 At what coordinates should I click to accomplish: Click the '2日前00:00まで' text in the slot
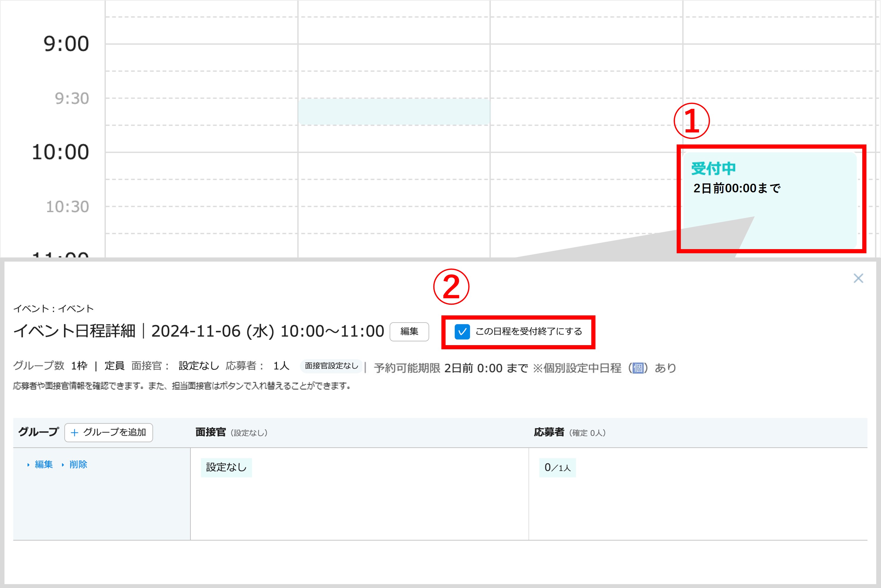736,188
